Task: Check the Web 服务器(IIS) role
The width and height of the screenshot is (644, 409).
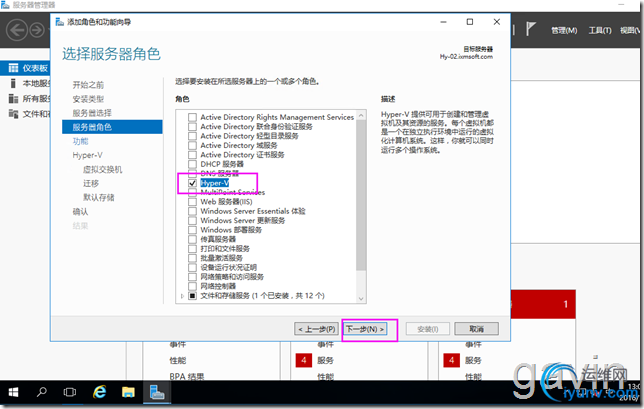Action: [x=192, y=202]
